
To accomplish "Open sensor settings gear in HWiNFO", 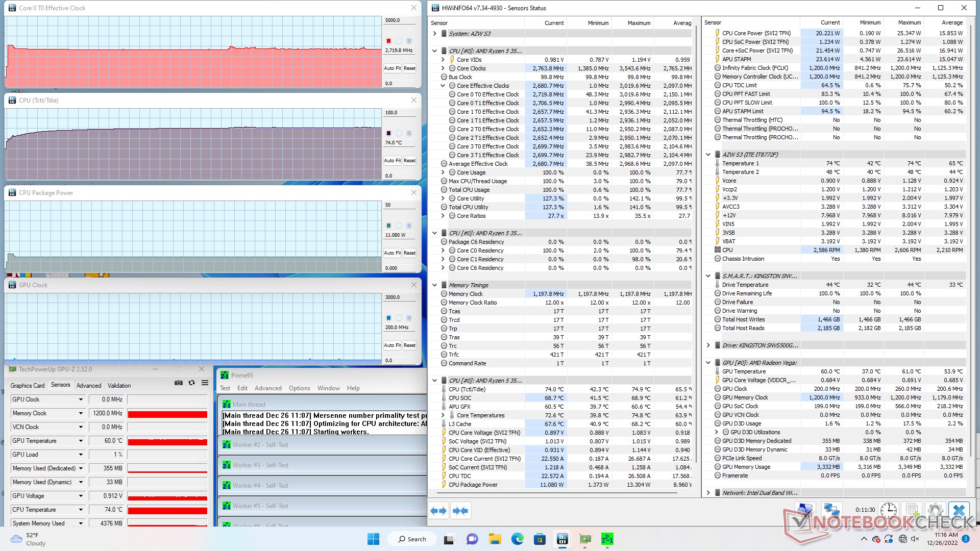I will coord(935,511).
